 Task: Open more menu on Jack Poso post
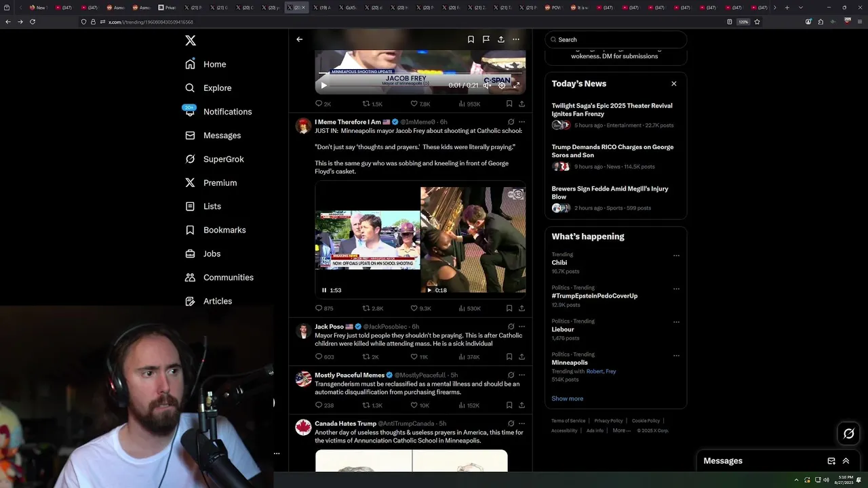(x=521, y=327)
